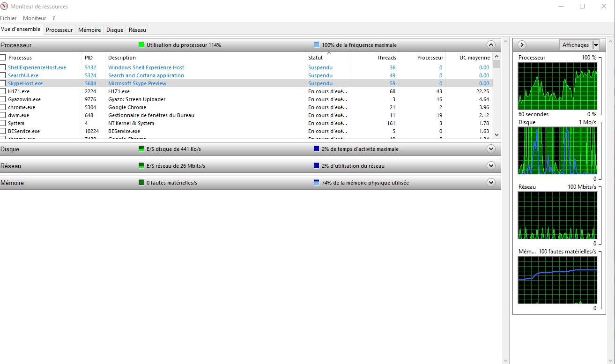Click the 'Search and Cortana application' description
615x364 pixels.
pos(146,75)
